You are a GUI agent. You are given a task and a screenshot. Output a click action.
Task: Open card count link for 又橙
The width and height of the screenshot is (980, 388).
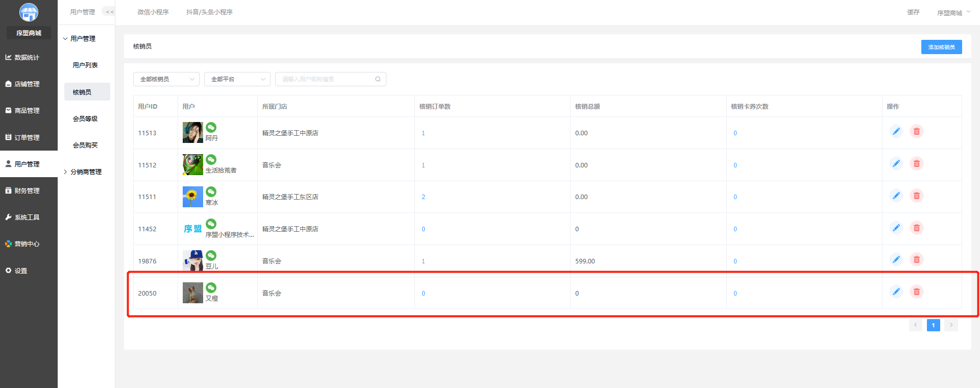tap(735, 294)
